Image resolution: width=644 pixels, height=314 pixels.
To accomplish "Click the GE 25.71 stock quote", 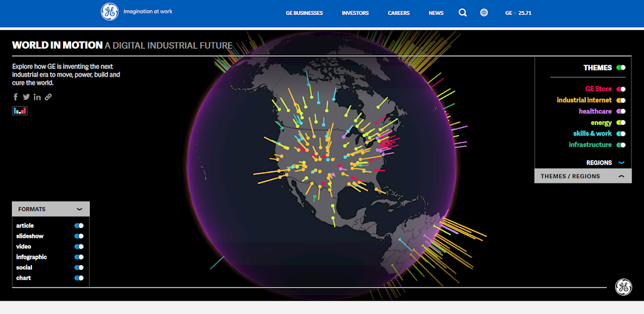I will click(518, 13).
